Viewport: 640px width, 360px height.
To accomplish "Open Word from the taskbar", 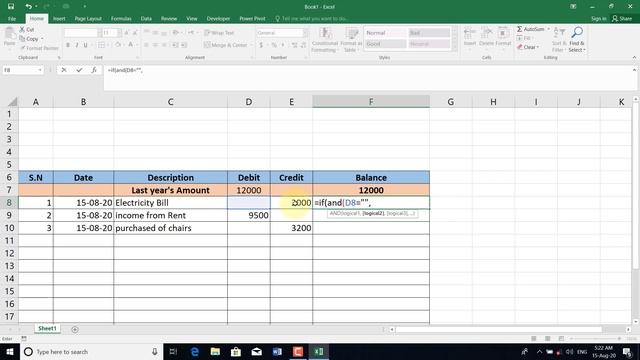I will (277, 351).
